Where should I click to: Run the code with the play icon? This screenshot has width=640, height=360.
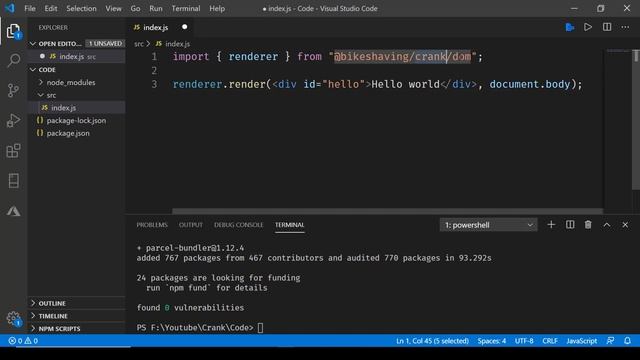coord(588,27)
